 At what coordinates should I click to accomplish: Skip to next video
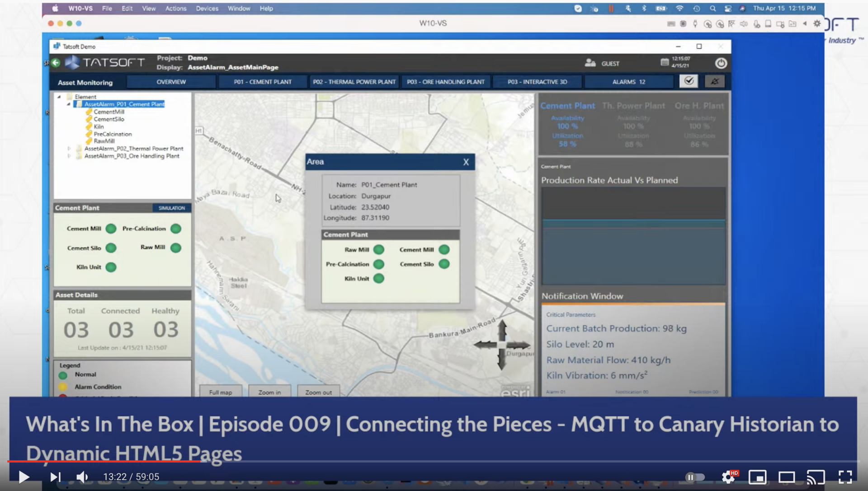tap(55, 477)
